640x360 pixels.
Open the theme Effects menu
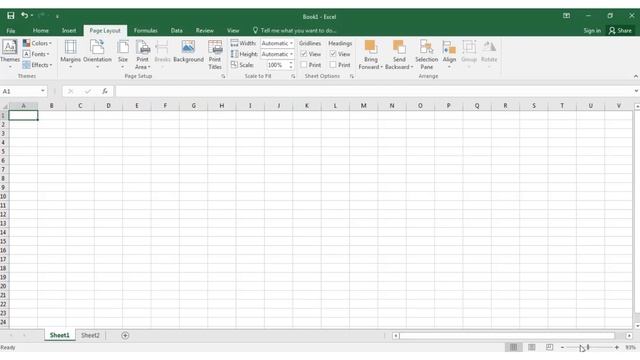click(37, 65)
